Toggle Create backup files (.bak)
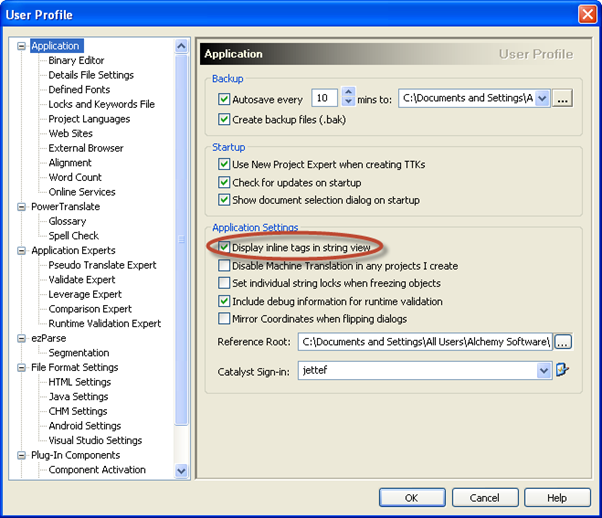Viewport: 602px width, 518px height. coord(224,119)
